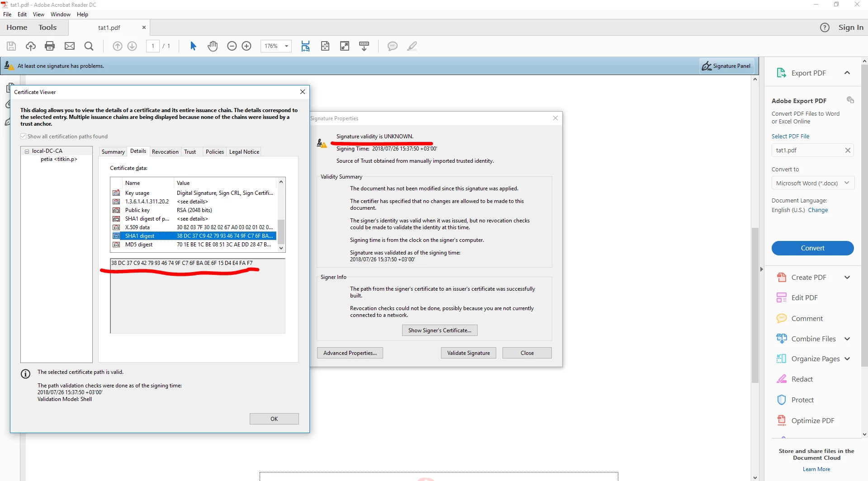Screen dimensions: 868x481
Task: Click Close in Signature Properties dialog
Action: click(527, 353)
